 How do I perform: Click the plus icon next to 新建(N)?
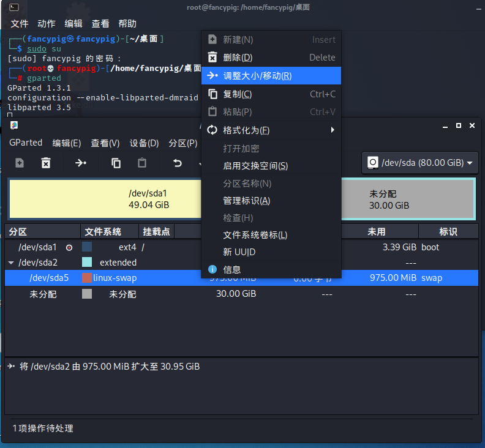212,39
